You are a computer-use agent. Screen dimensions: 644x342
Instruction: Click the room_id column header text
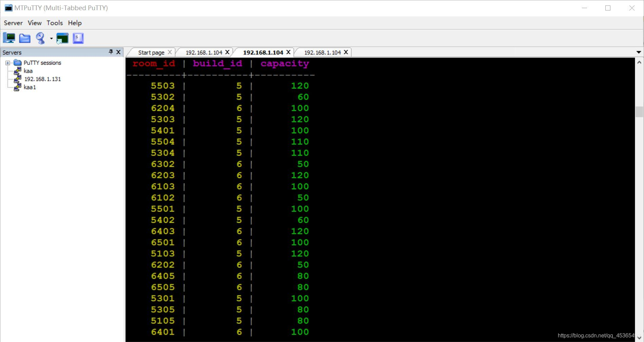[154, 64]
